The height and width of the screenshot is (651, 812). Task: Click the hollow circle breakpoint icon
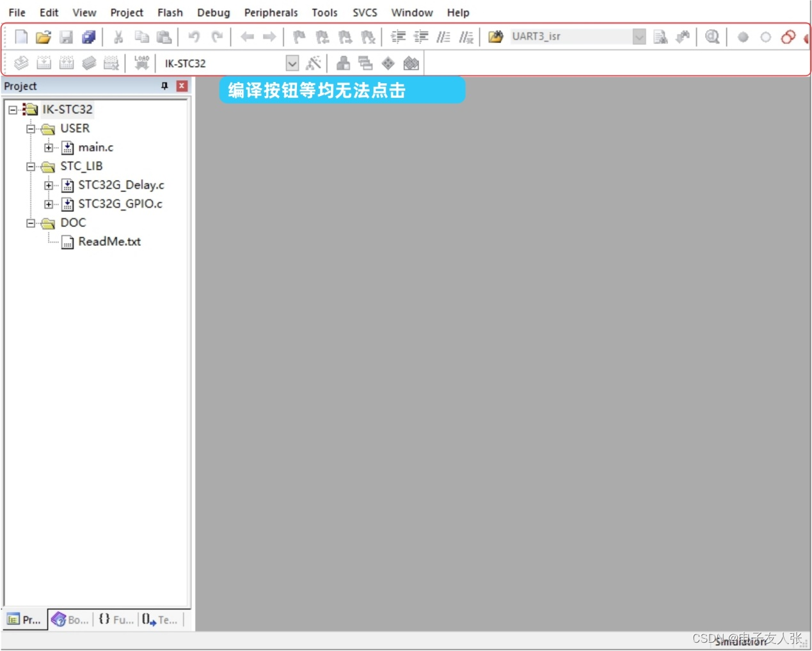pos(765,37)
